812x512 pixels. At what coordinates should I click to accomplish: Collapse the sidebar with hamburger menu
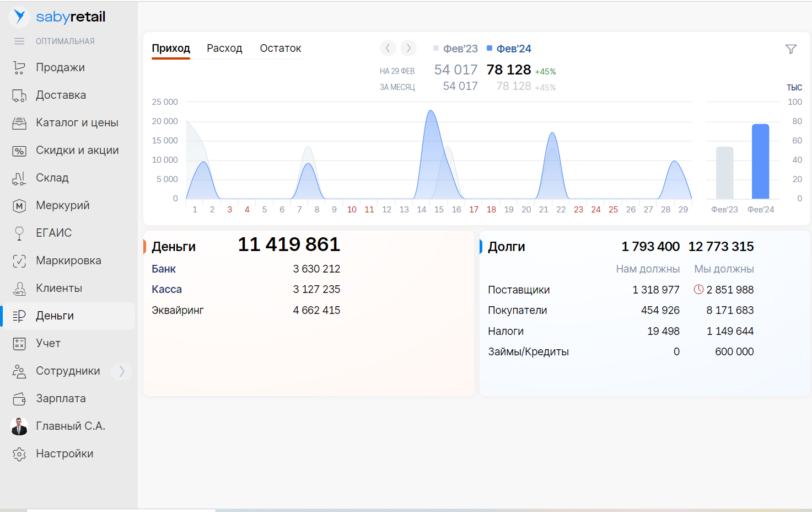point(19,41)
